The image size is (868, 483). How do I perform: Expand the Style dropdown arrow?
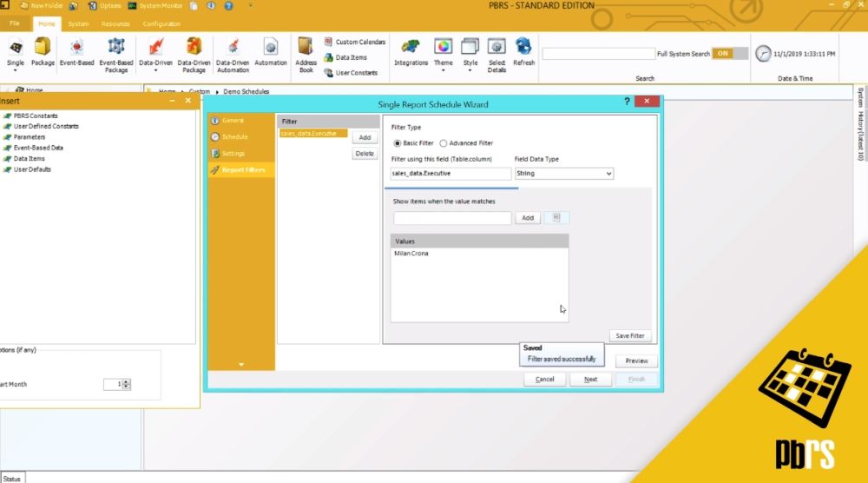(x=470, y=71)
